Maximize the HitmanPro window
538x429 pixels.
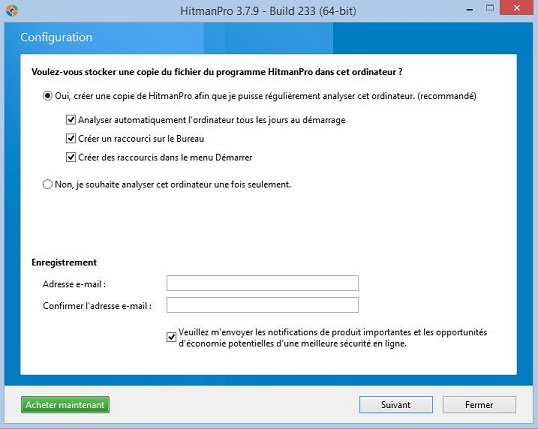490,8
